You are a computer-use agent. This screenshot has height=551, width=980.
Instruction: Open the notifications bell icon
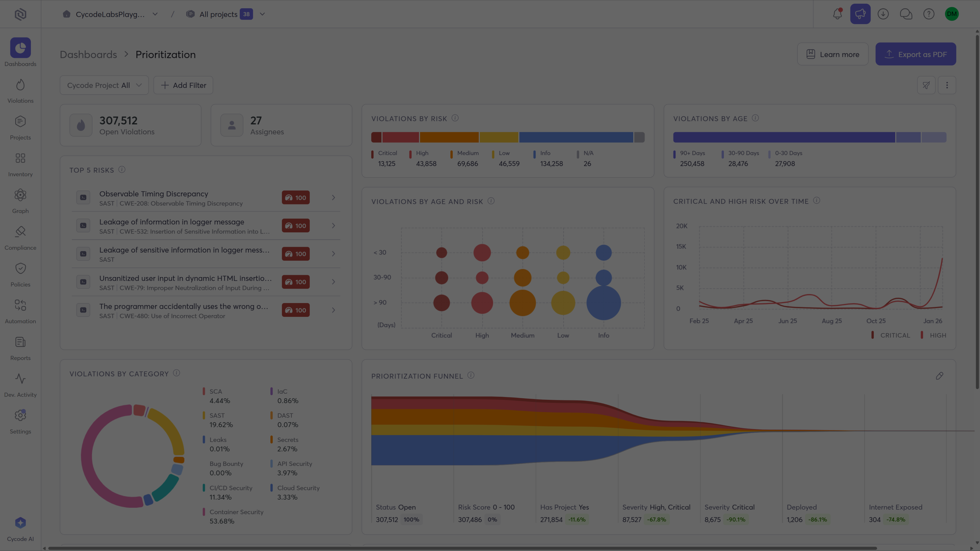click(837, 14)
